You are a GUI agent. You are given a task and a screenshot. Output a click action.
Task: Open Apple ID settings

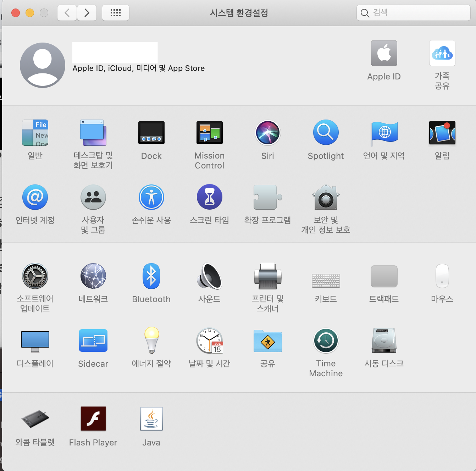tap(384, 53)
